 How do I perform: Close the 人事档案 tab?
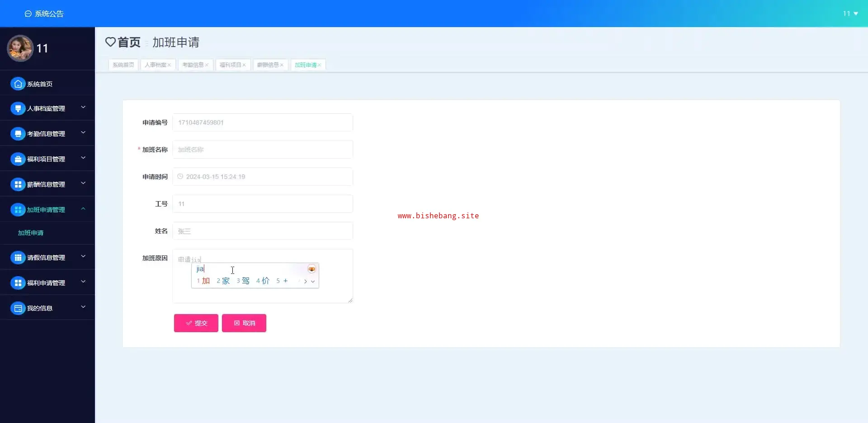coord(169,65)
